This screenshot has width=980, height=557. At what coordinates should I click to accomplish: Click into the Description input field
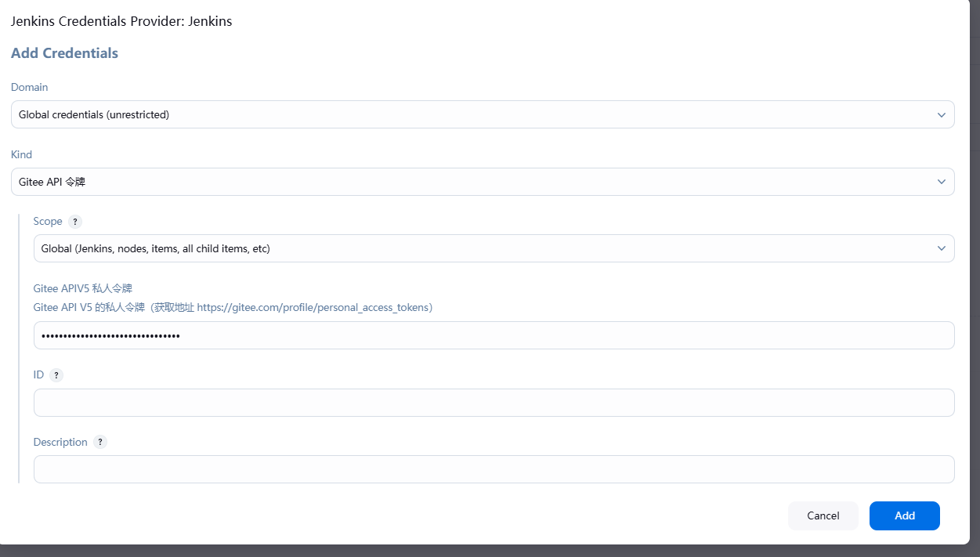494,469
